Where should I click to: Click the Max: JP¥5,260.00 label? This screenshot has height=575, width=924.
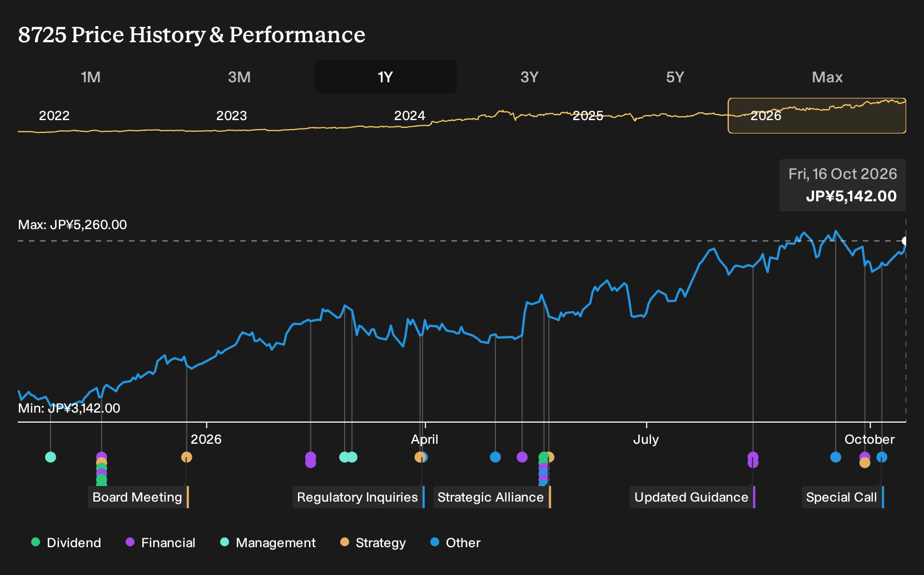pyautogui.click(x=72, y=225)
